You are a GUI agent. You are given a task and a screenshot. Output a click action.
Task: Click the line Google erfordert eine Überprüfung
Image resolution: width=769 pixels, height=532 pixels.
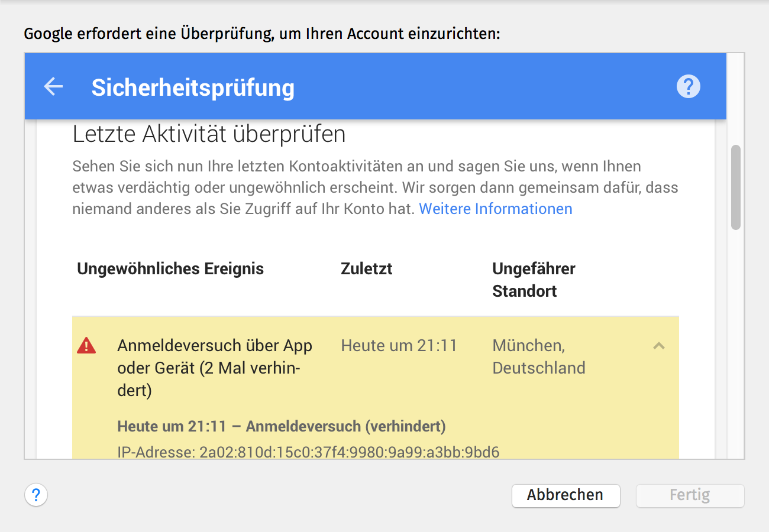[x=262, y=34]
